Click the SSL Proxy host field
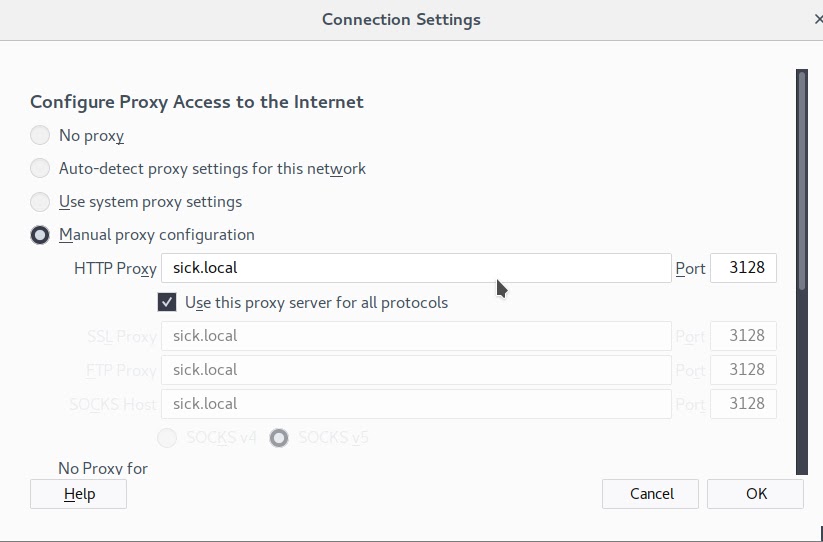This screenshot has width=823, height=542. pyautogui.click(x=416, y=336)
